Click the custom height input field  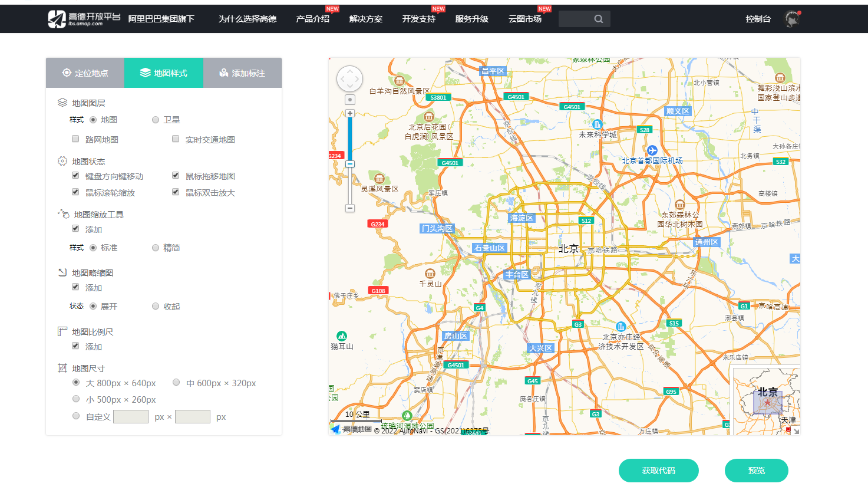coord(193,416)
